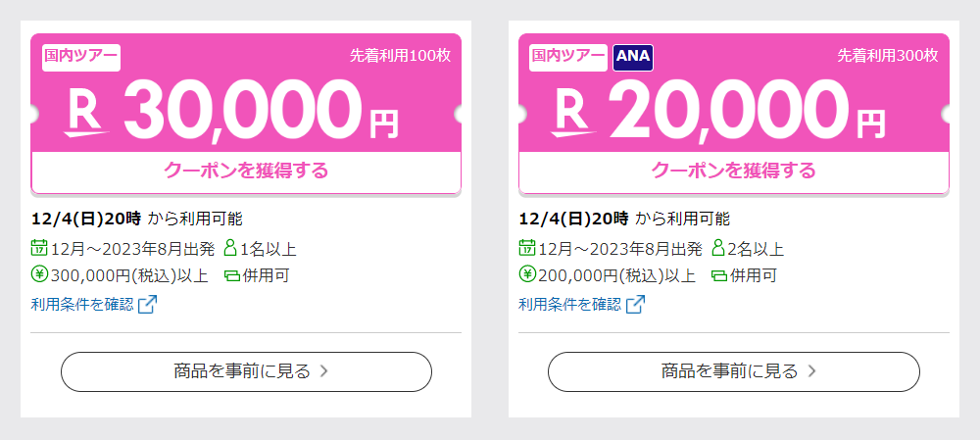
Task: Click the chevron arrow in right 商品を事前に見る button
Action: [811, 371]
